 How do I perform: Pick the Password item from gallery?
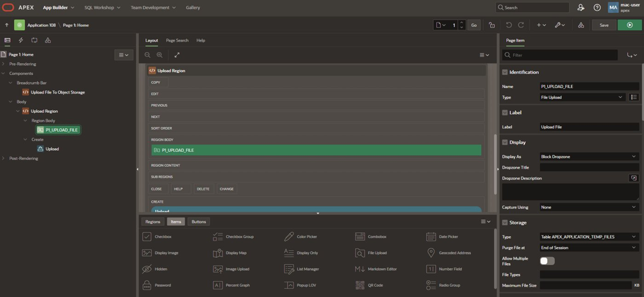point(156,285)
